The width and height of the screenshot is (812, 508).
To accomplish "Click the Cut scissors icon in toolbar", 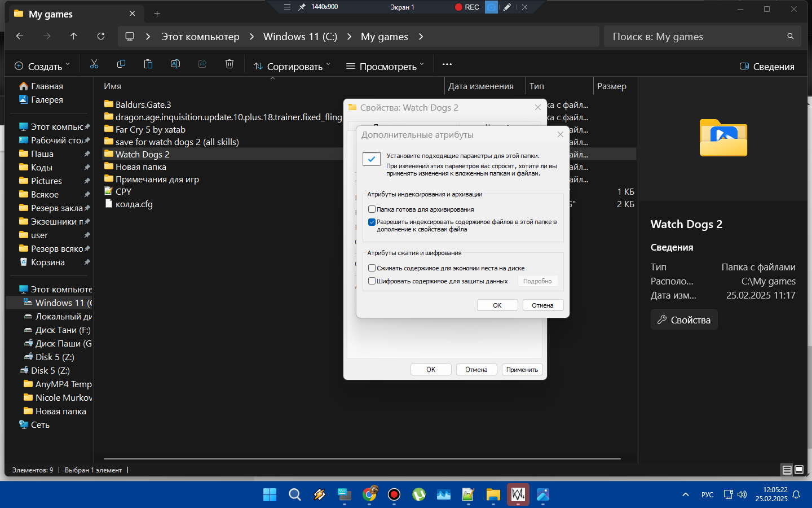I will (94, 65).
